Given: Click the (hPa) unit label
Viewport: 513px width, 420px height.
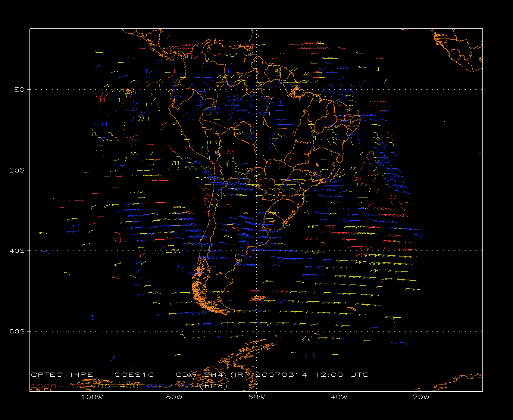Looking at the screenshot, I should (214, 386).
